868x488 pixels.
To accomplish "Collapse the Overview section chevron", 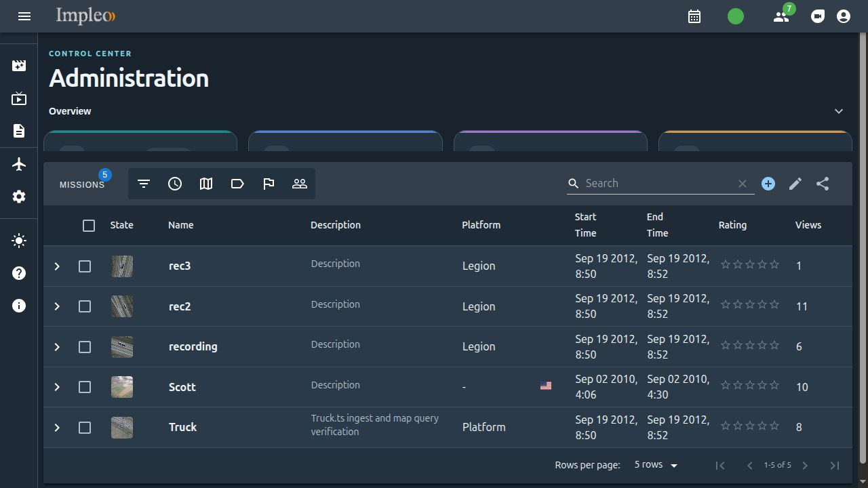I will tap(839, 111).
